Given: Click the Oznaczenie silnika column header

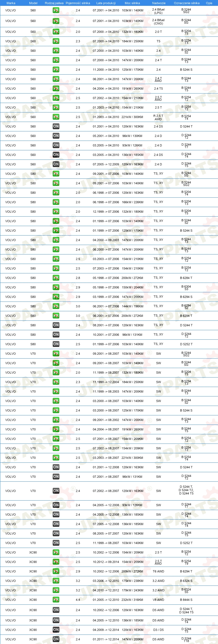Looking at the screenshot, I should 187,3.
